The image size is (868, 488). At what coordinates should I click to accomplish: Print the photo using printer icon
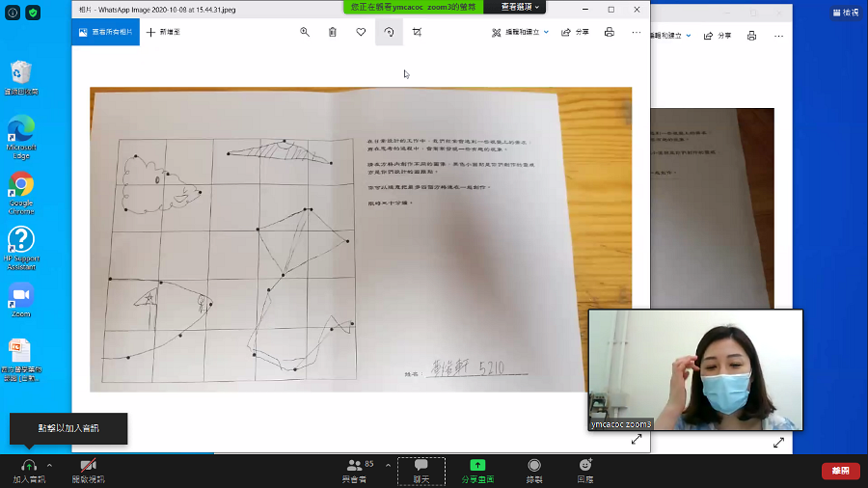(610, 32)
